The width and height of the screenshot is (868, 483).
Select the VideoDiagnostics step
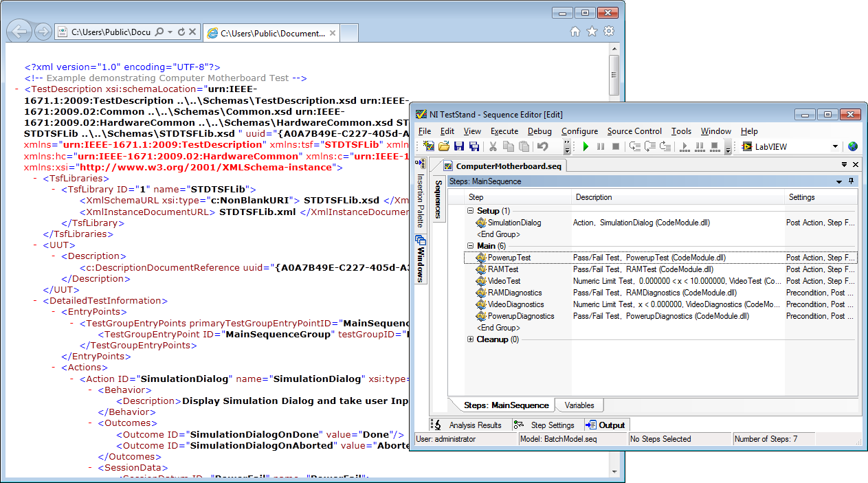(x=515, y=304)
